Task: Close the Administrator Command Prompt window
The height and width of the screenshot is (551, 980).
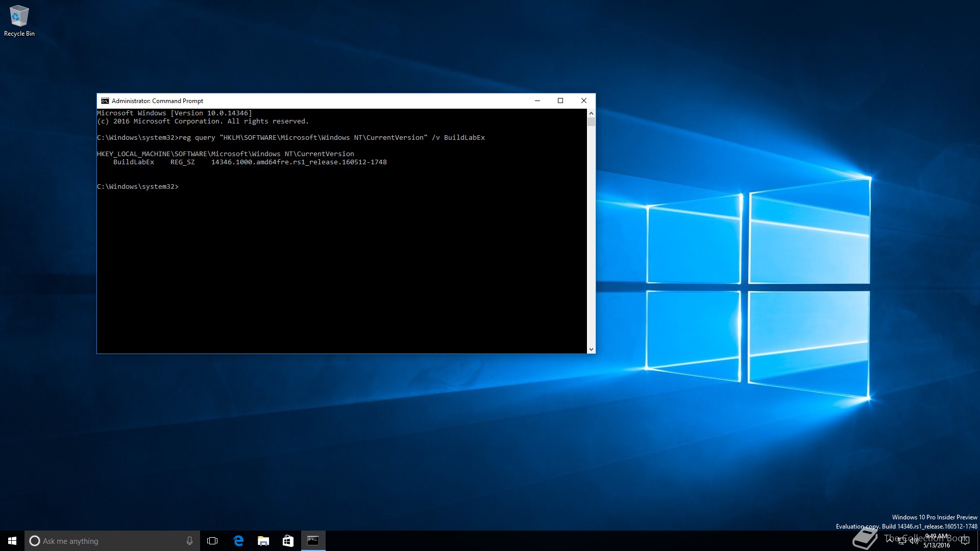Action: pos(584,101)
